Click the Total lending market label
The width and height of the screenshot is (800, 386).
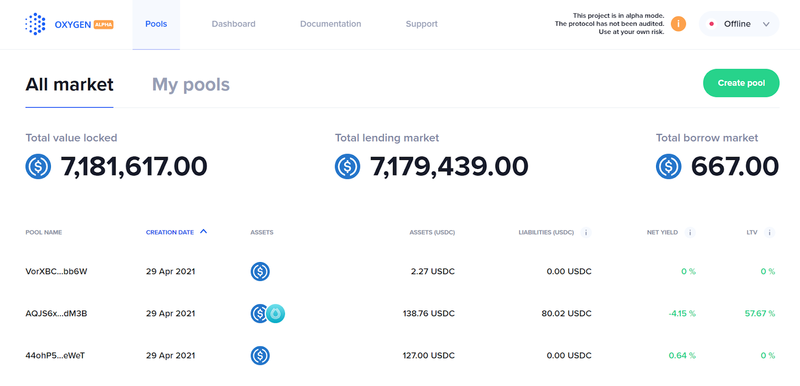pos(387,138)
